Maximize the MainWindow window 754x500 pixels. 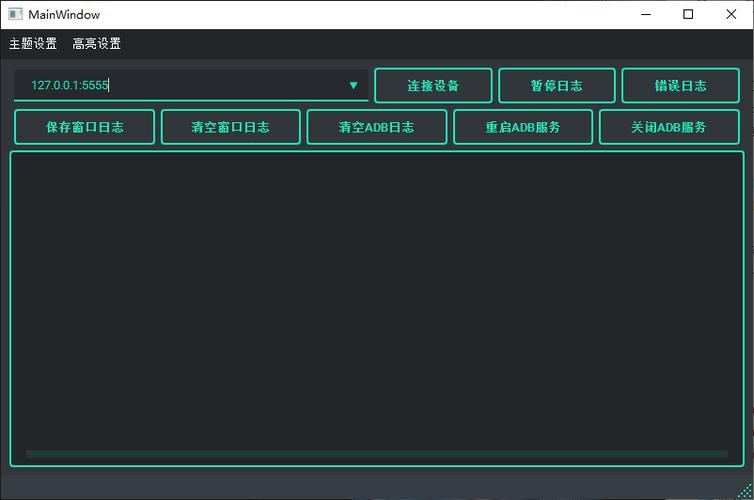click(x=688, y=14)
